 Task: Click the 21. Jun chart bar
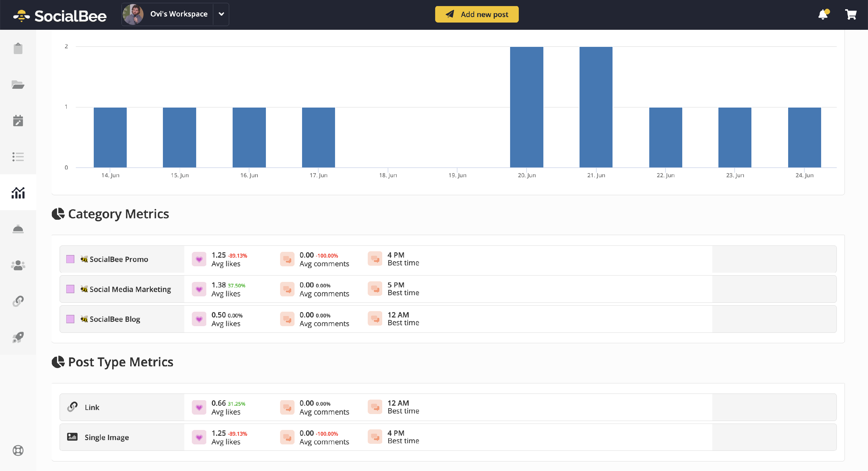click(596, 107)
